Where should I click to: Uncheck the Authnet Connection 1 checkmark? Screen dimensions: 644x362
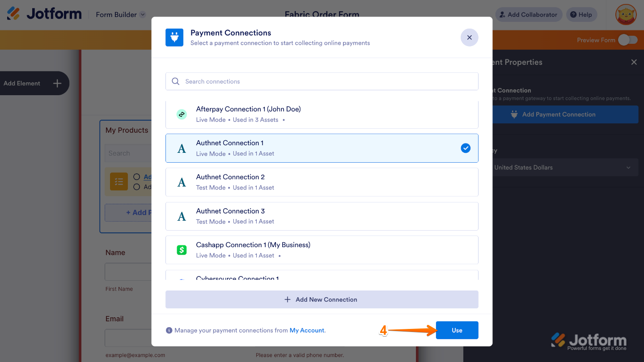pyautogui.click(x=465, y=148)
